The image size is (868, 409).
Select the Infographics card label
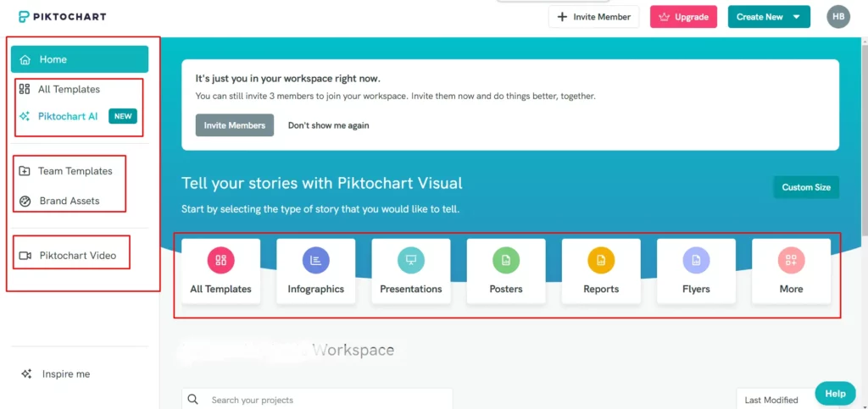click(x=316, y=289)
